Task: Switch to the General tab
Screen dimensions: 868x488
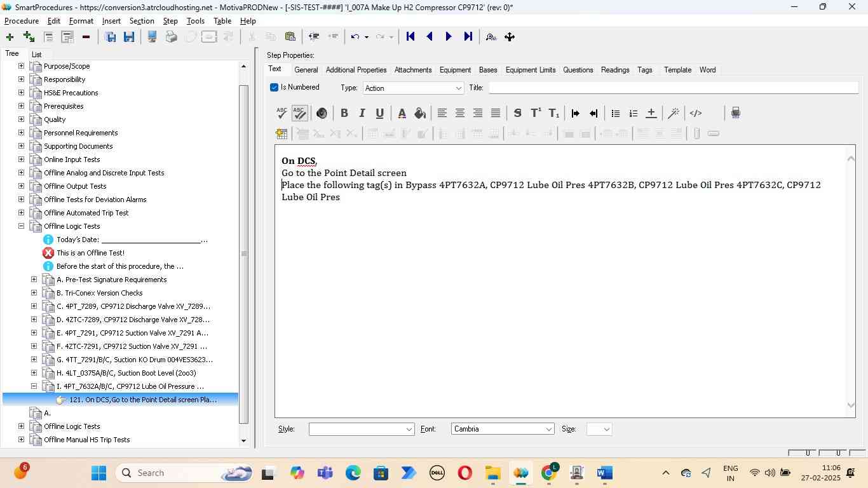Action: [306, 70]
